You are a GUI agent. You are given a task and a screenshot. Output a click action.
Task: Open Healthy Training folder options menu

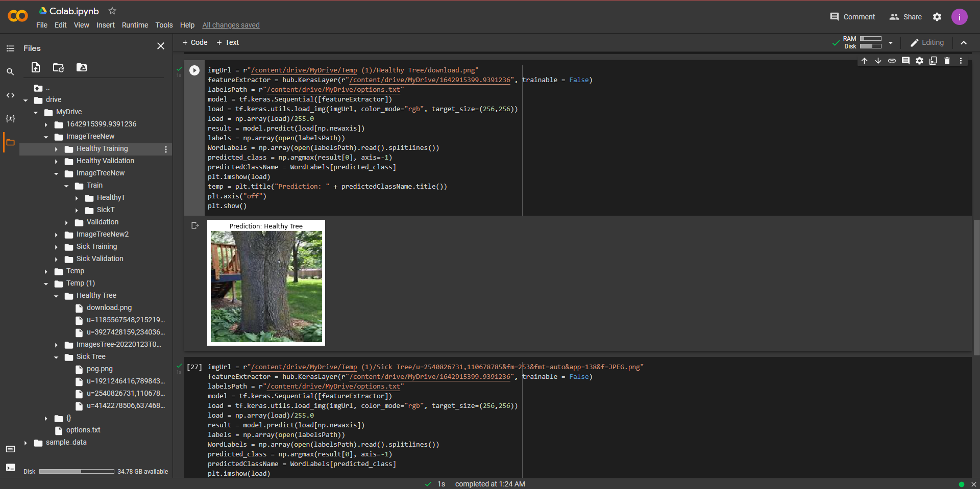pos(166,149)
